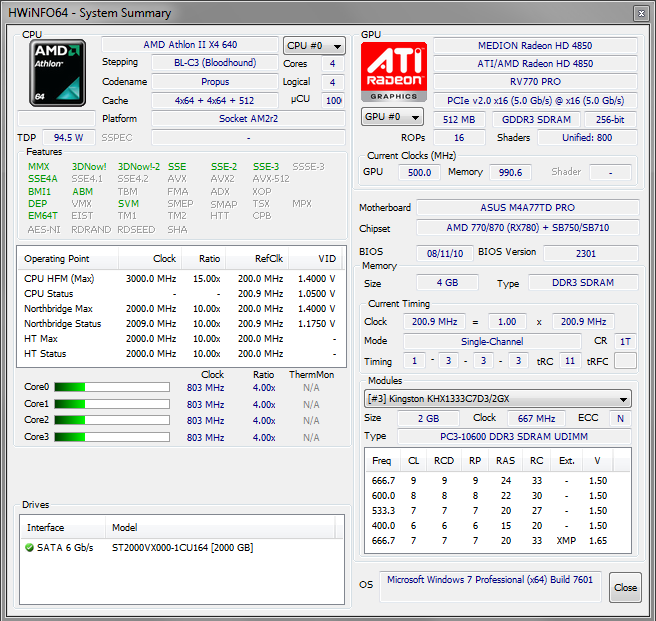Click the Propus codename field

pos(215,82)
